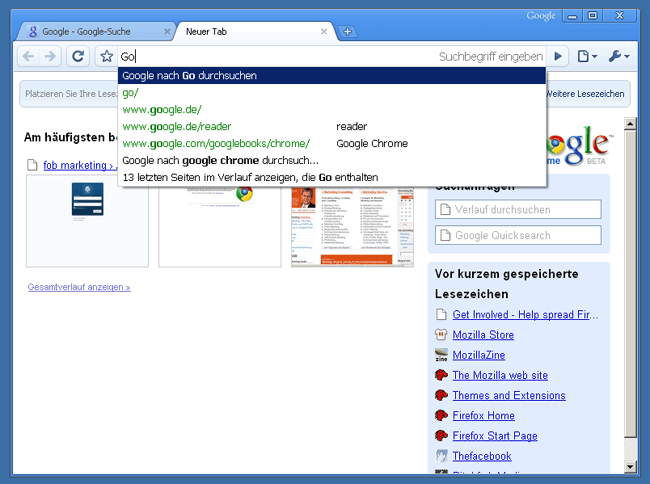Open the Mozilla Store bookmark

[483, 335]
